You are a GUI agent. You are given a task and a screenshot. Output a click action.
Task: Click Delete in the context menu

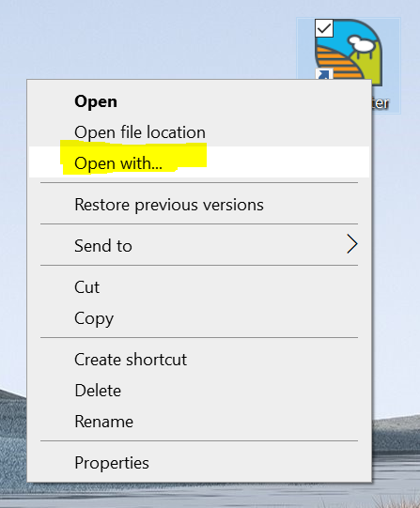pyautogui.click(x=199, y=391)
